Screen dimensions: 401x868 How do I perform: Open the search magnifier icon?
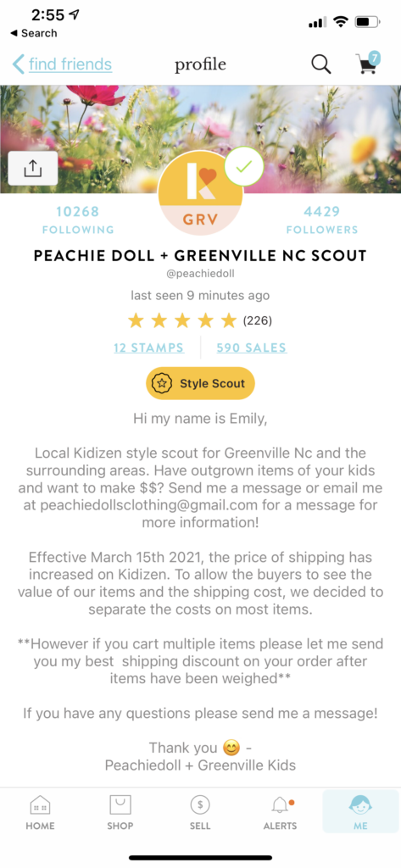coord(320,64)
